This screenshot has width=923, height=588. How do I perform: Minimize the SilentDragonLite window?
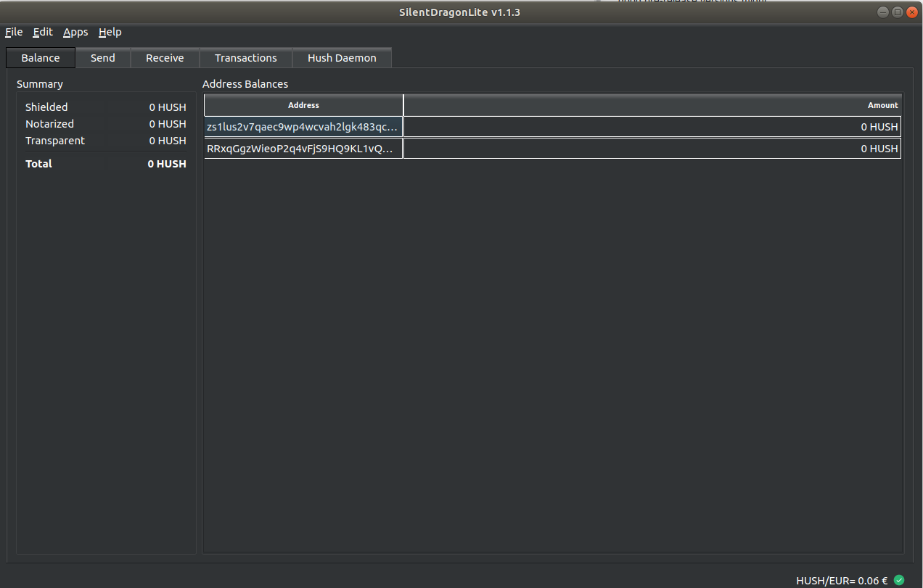pyautogui.click(x=883, y=12)
